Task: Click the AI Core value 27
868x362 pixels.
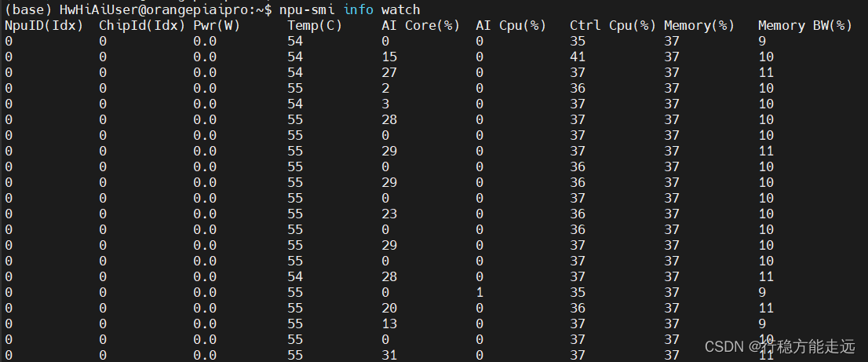Action: (389, 72)
